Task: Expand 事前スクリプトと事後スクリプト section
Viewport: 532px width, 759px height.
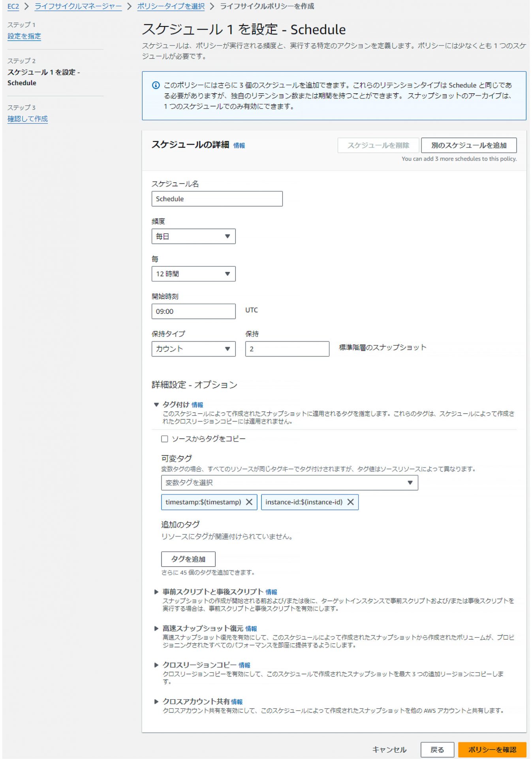Action: pyautogui.click(x=156, y=592)
